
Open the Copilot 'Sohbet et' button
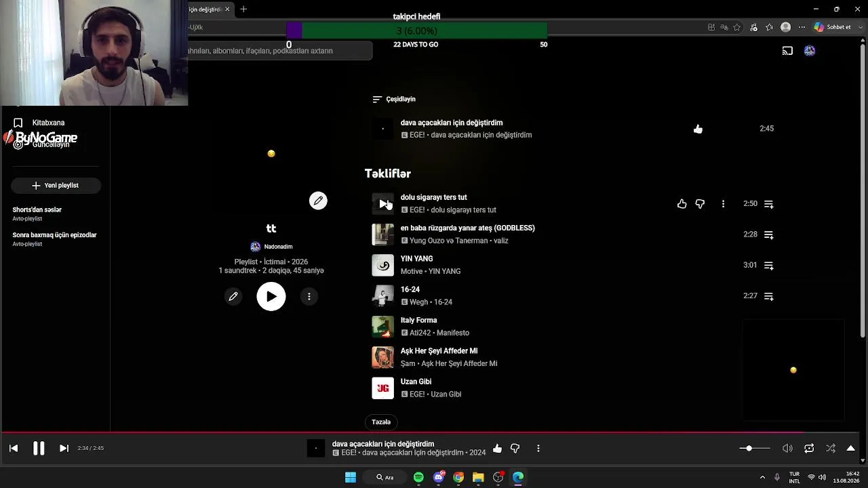click(833, 27)
